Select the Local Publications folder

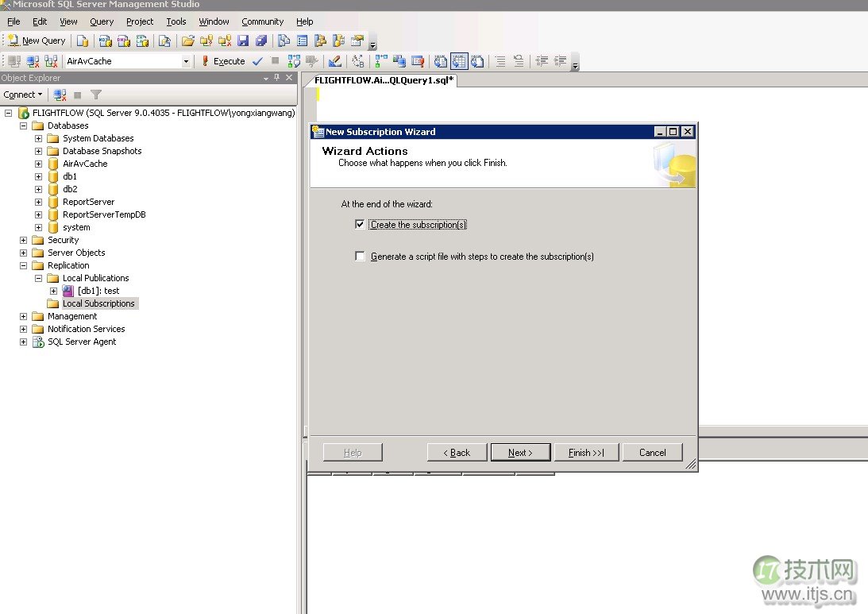pyautogui.click(x=96, y=278)
